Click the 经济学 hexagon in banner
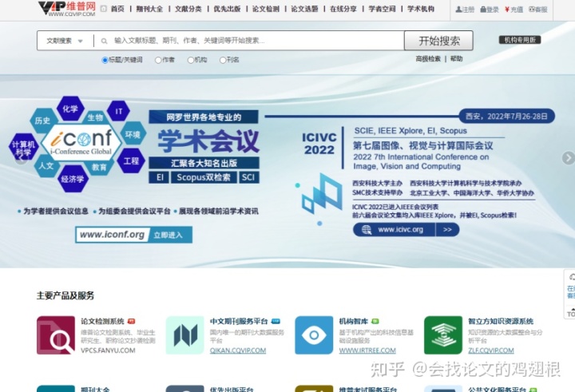 [x=73, y=180]
